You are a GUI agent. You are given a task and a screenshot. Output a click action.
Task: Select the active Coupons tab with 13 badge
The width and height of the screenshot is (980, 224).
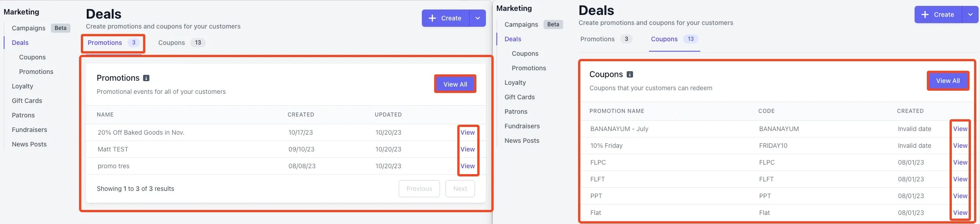click(x=674, y=39)
